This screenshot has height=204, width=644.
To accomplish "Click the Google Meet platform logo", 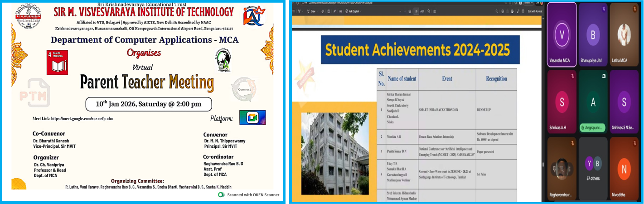I will [x=252, y=117].
